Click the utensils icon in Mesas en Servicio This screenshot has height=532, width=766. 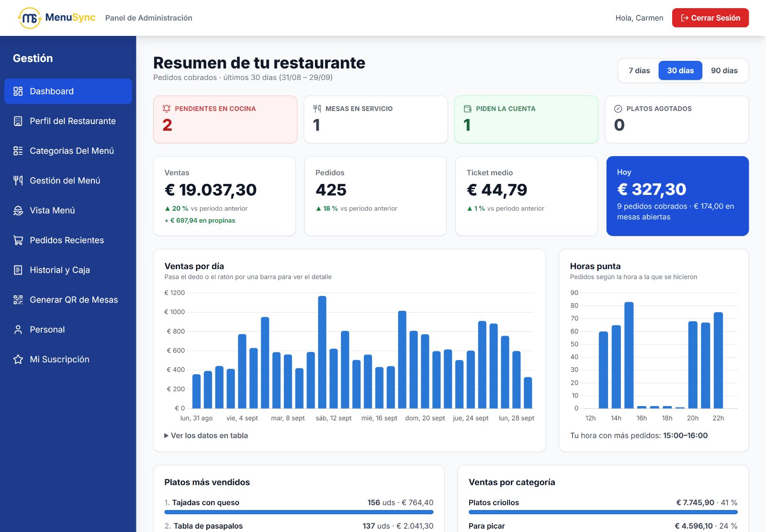(317, 109)
